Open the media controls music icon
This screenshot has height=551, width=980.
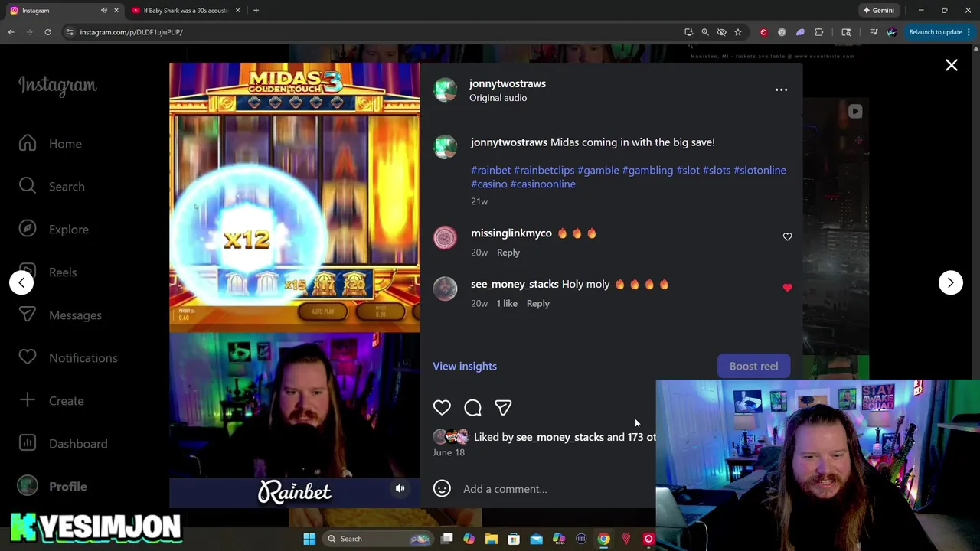pos(873,32)
